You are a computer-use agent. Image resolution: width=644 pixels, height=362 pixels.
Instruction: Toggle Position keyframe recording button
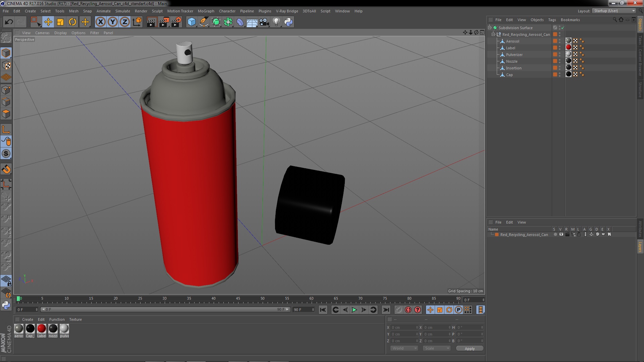[x=430, y=310]
